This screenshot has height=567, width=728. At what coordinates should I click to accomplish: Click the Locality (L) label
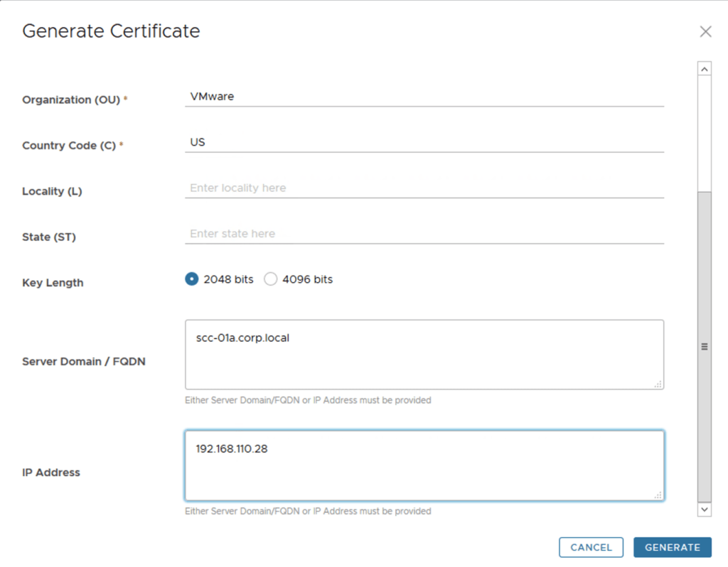[52, 192]
